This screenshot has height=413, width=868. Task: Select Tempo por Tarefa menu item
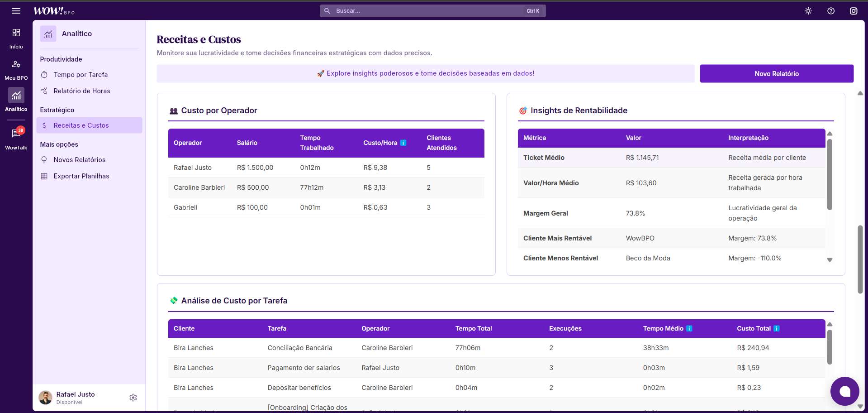tap(81, 75)
